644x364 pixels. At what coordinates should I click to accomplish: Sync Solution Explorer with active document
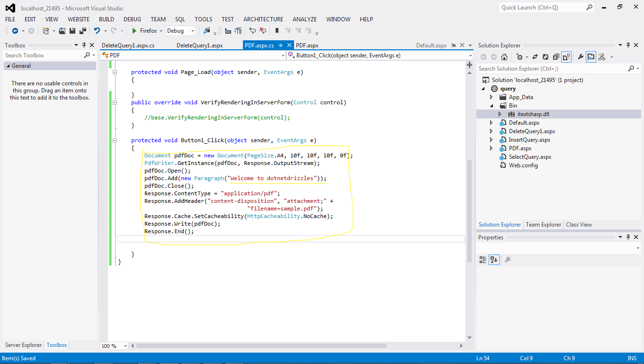(x=535, y=56)
